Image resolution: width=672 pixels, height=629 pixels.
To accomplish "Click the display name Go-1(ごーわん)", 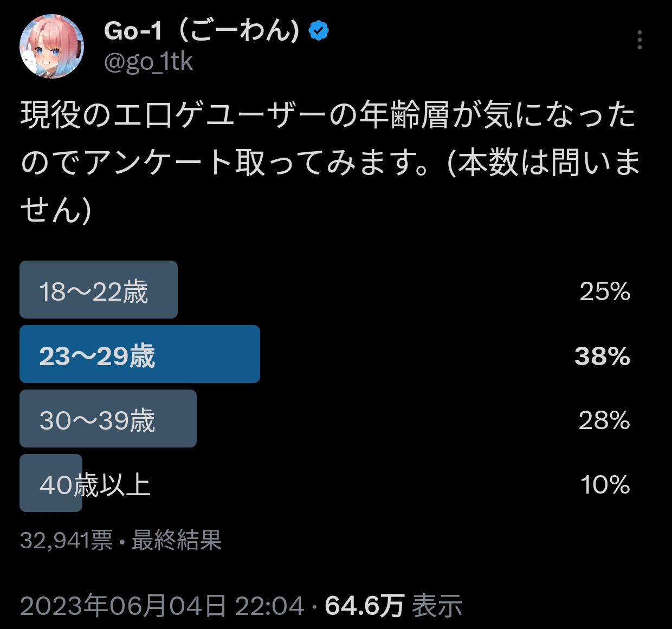I will pos(202,31).
